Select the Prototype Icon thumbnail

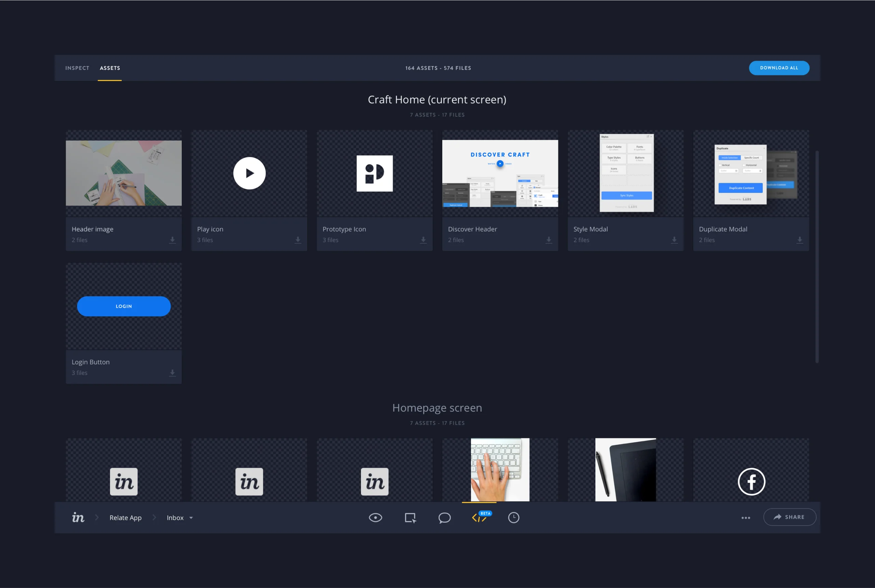point(374,173)
